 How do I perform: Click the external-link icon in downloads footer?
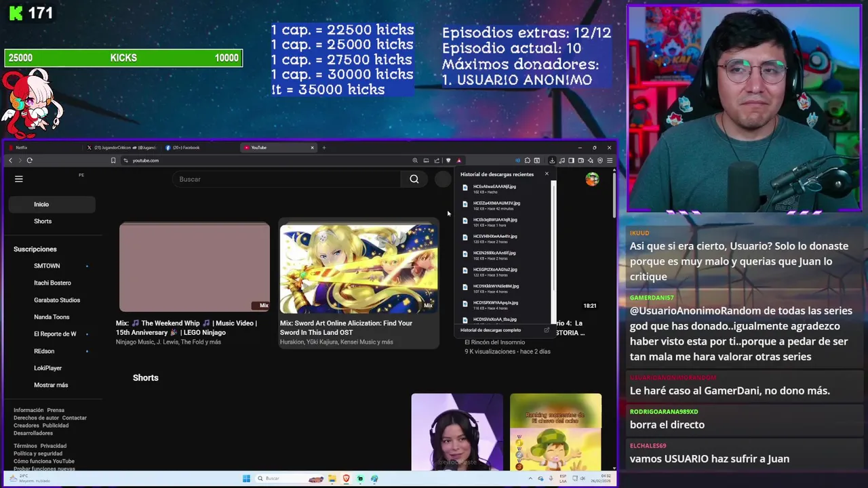tap(547, 330)
